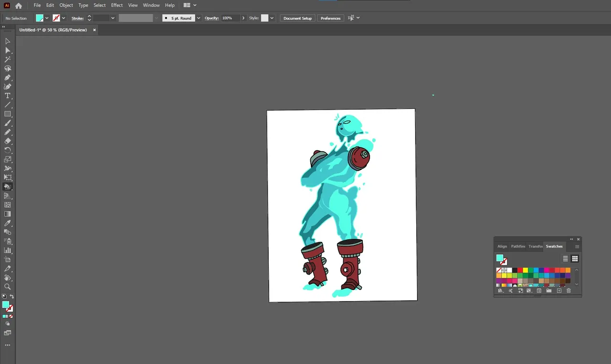Select the Pen tool
The height and width of the screenshot is (364, 611).
pos(8,77)
